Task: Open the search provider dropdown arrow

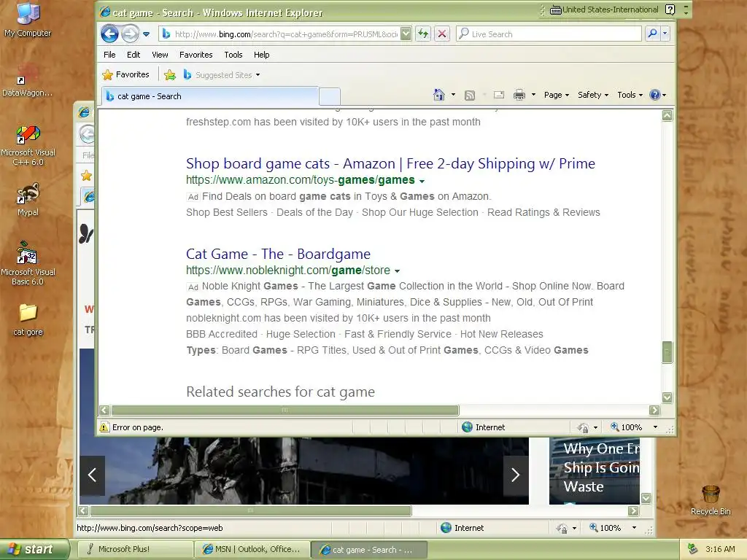Action: pyautogui.click(x=665, y=34)
